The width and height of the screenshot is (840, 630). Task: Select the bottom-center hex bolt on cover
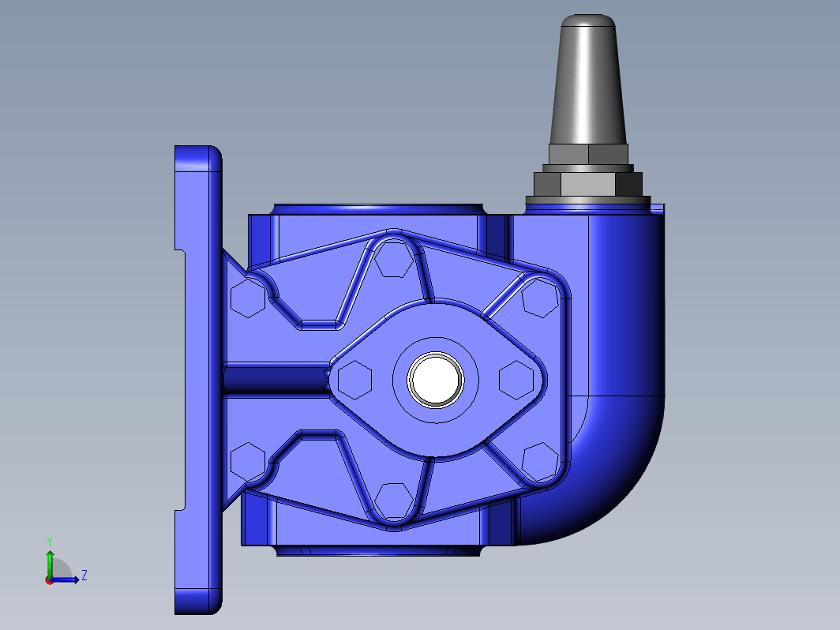(394, 501)
